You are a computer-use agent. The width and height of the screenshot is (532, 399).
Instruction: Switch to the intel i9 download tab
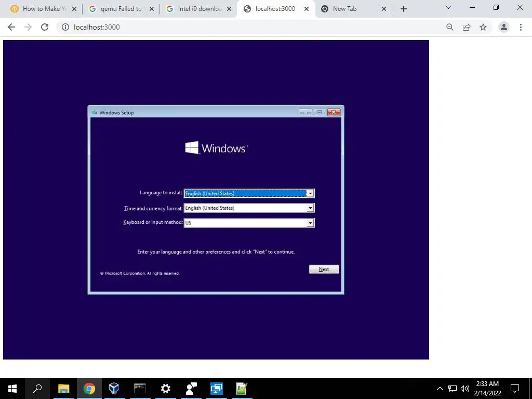point(198,9)
